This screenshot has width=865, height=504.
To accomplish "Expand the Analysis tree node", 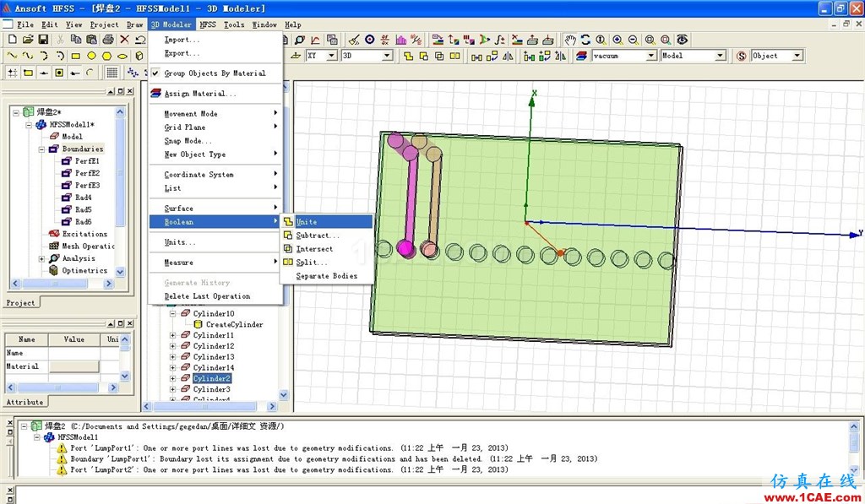I will tap(41, 258).
